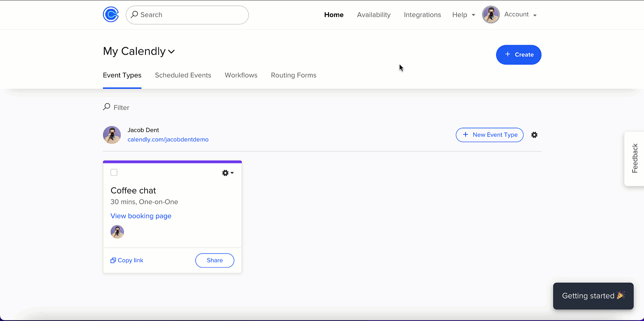Expand the Help dropdown menu
The width and height of the screenshot is (644, 321).
pos(464,15)
